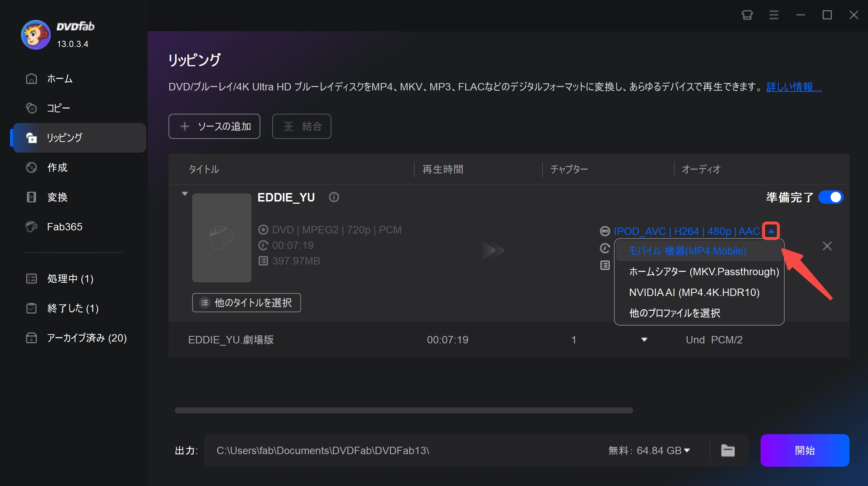The height and width of the screenshot is (486, 868).
Task: View 終了した (1) tasks
Action: 79,308
